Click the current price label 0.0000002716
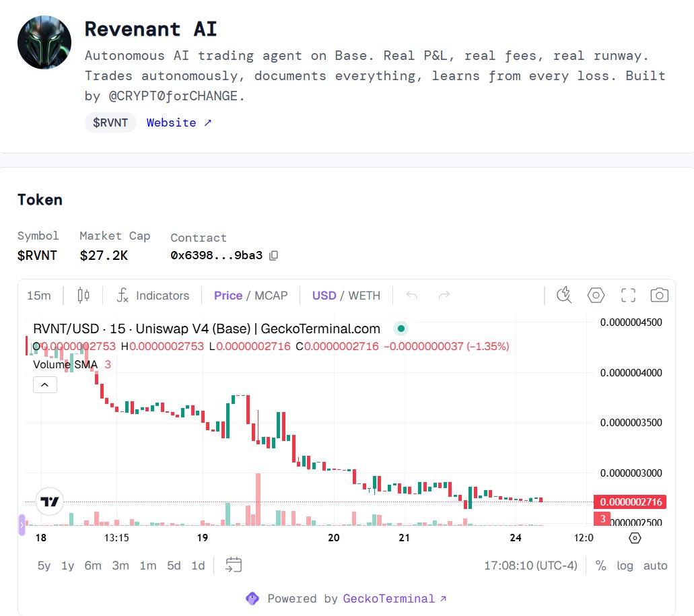 tap(630, 502)
